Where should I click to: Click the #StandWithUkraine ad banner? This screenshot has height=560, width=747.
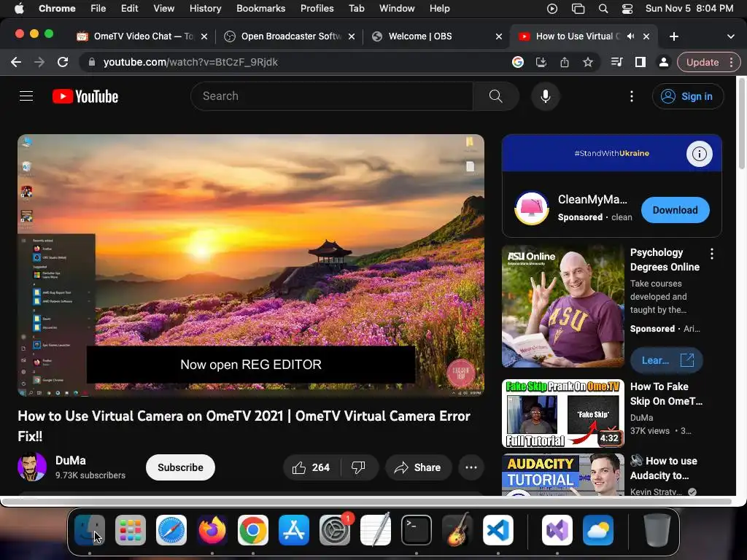(x=612, y=153)
